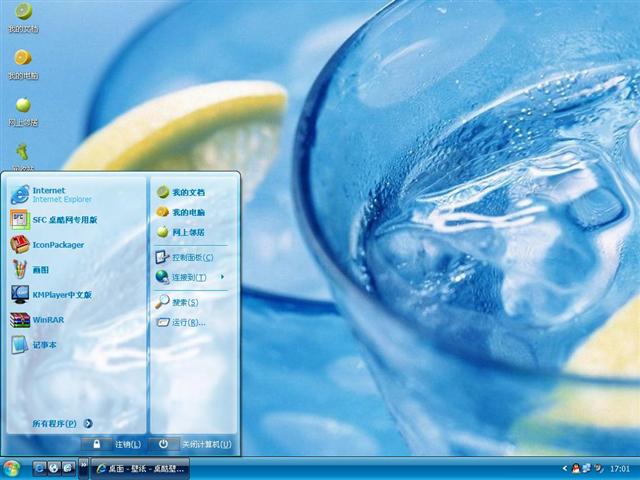Expand 所有程序(P) all programs list
This screenshot has height=480, width=640.
[62, 423]
